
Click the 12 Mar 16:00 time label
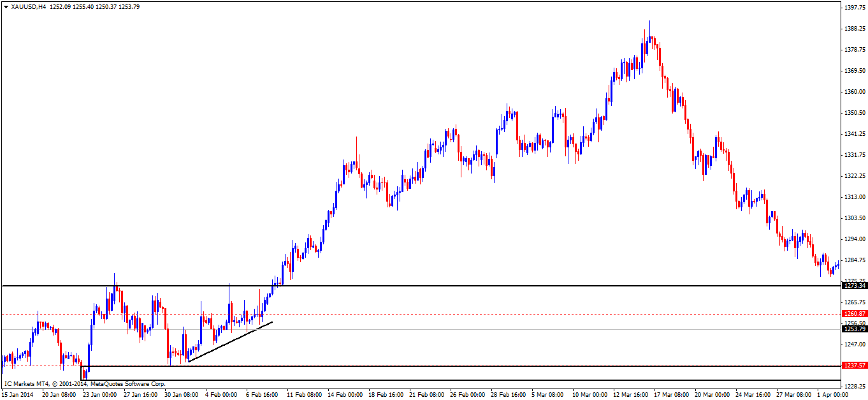pos(630,395)
